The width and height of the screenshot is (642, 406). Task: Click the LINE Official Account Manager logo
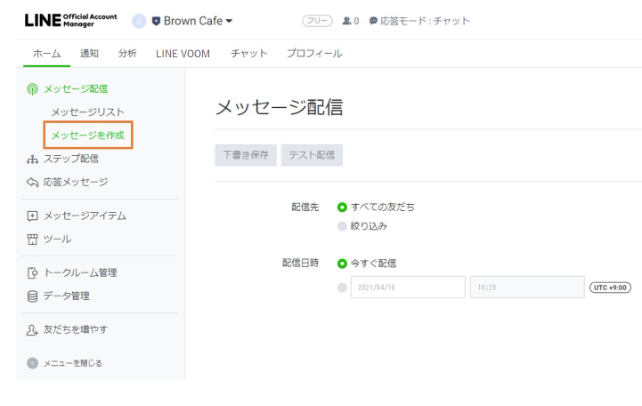click(x=70, y=21)
